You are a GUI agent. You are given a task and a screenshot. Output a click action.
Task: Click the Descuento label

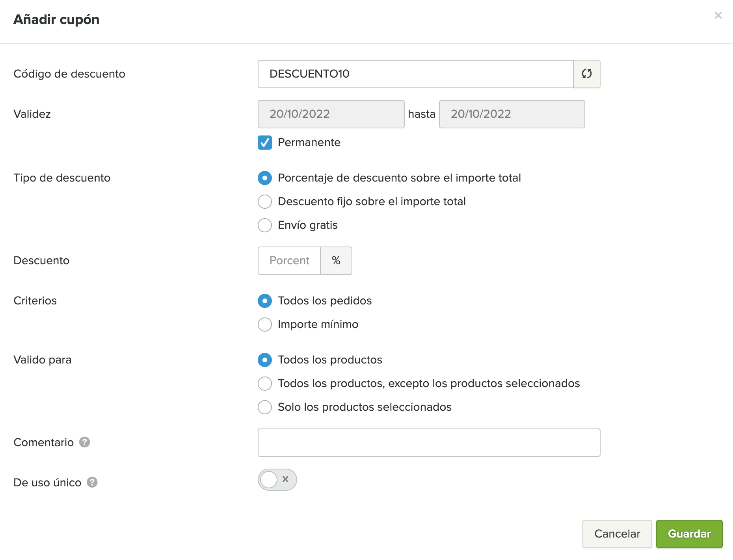click(41, 261)
